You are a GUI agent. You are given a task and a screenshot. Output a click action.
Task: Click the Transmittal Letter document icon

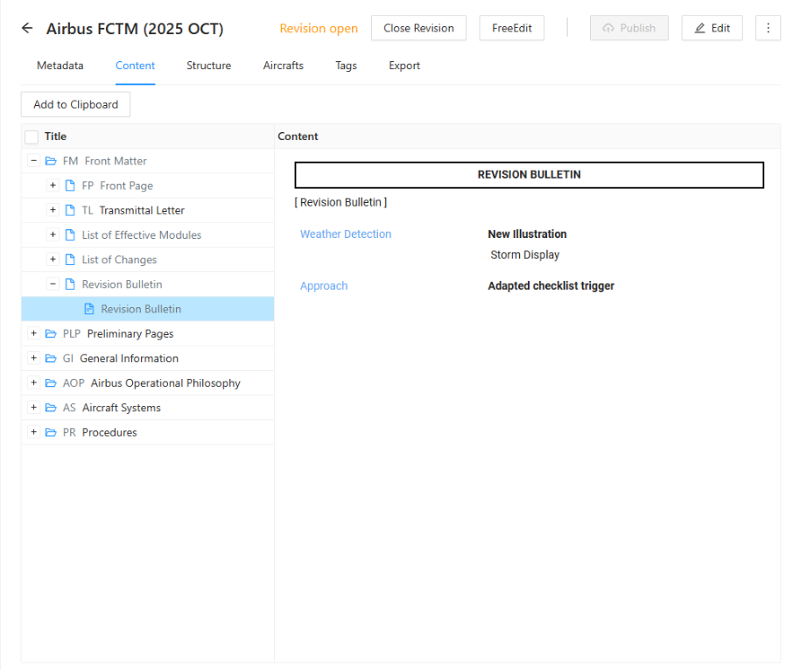pyautogui.click(x=70, y=211)
